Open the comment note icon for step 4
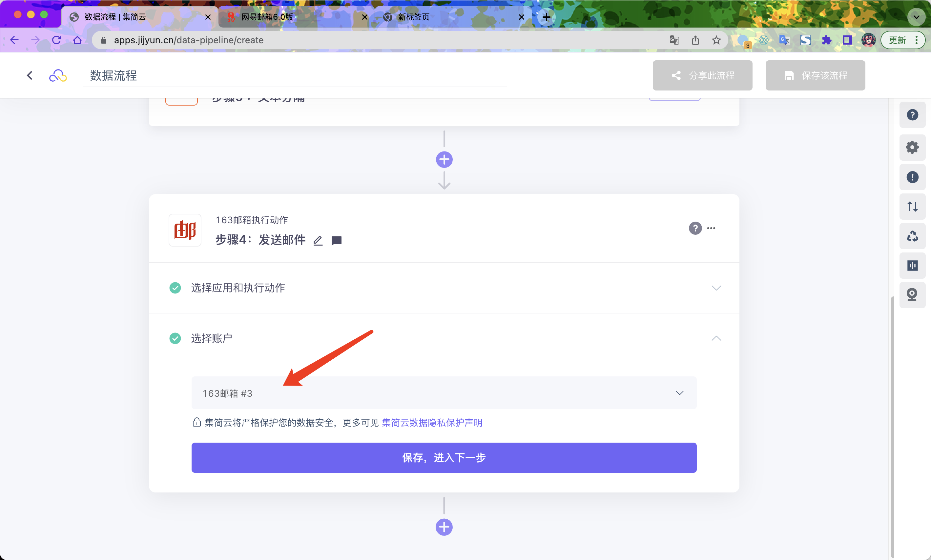The width and height of the screenshot is (931, 560). click(x=336, y=240)
